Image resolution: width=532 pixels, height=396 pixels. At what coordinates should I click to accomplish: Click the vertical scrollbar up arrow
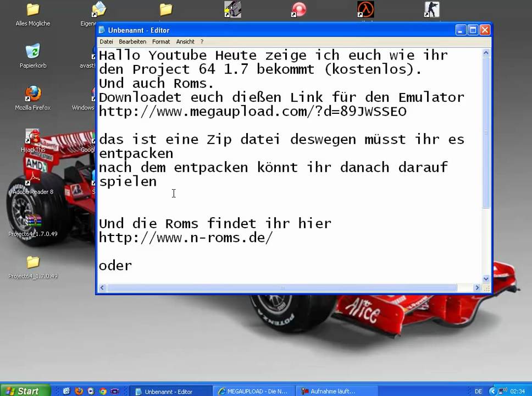pyautogui.click(x=486, y=53)
